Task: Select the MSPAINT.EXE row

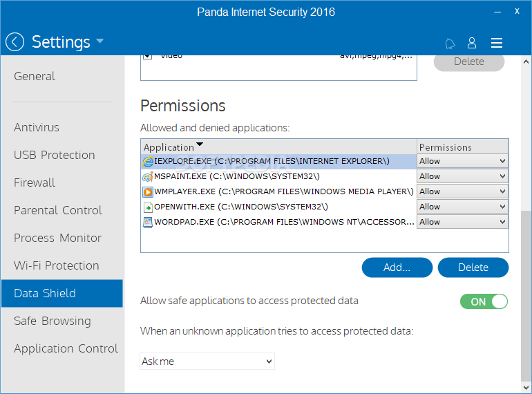Action: pos(278,176)
